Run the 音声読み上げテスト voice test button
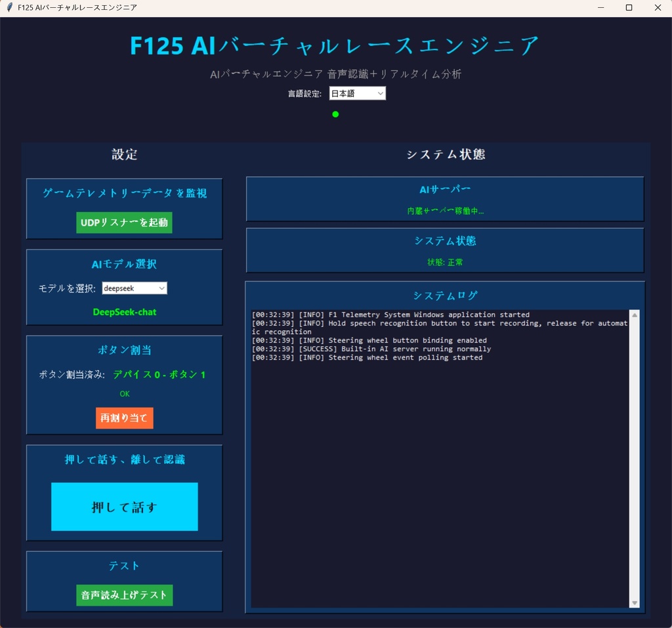Screen dimensions: 672x628 point(124,595)
